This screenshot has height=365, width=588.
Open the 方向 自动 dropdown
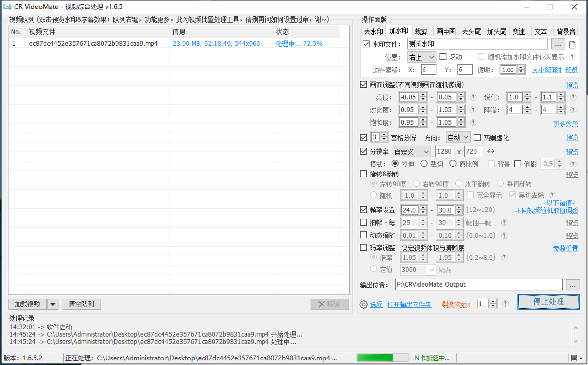click(x=458, y=137)
